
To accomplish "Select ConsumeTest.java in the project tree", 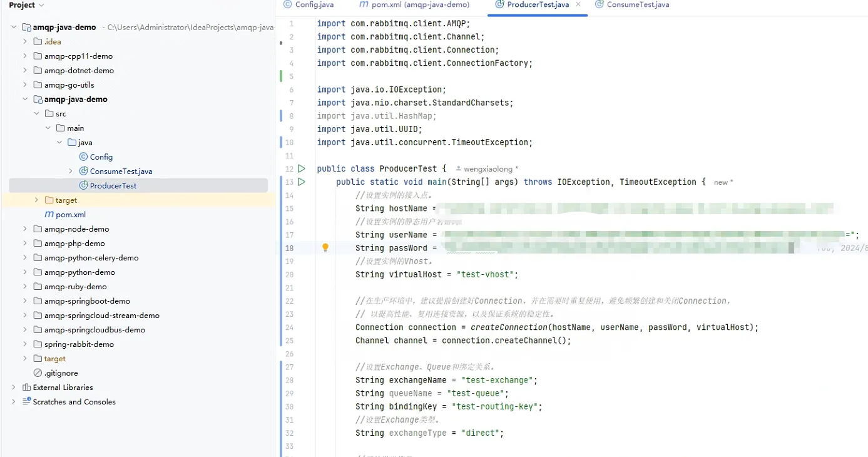I will click(121, 172).
